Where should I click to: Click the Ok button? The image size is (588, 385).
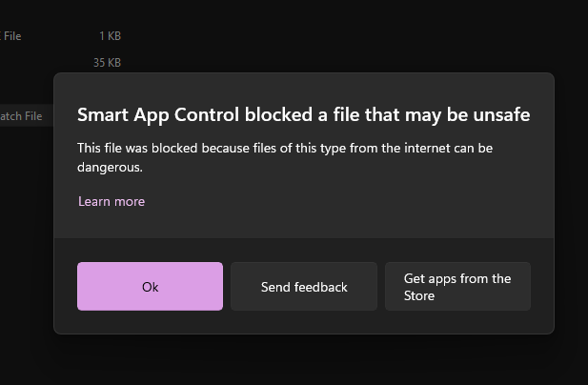150,287
